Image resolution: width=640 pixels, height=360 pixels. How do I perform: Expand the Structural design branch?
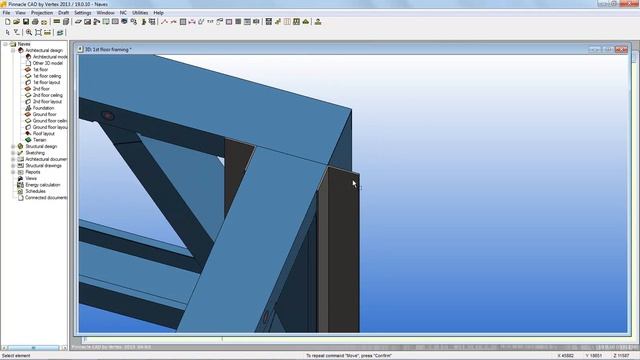coord(13,146)
